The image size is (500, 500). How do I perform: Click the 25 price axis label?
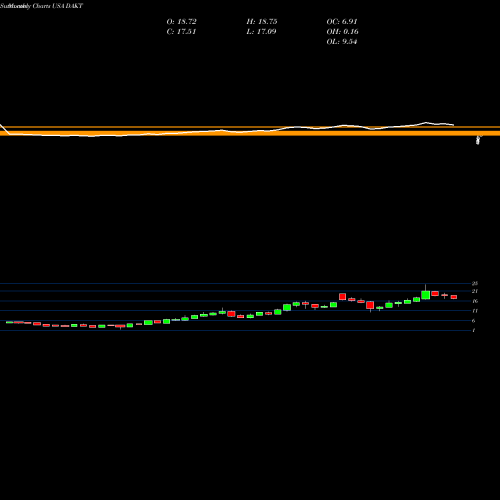475,284
